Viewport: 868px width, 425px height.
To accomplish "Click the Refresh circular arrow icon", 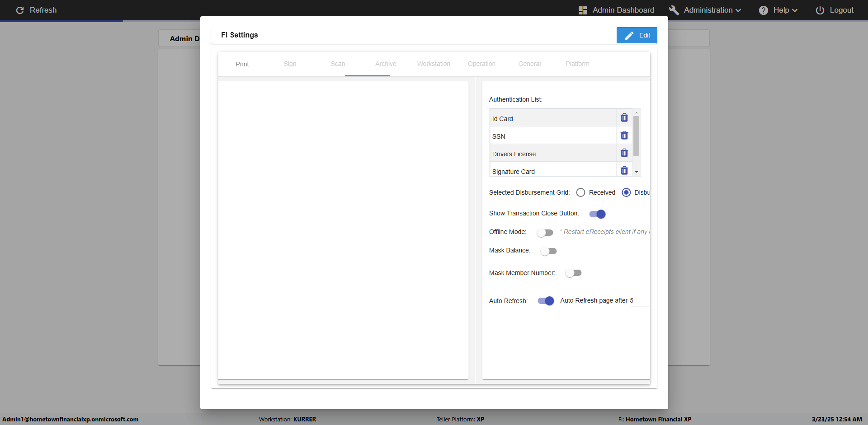I will (20, 10).
